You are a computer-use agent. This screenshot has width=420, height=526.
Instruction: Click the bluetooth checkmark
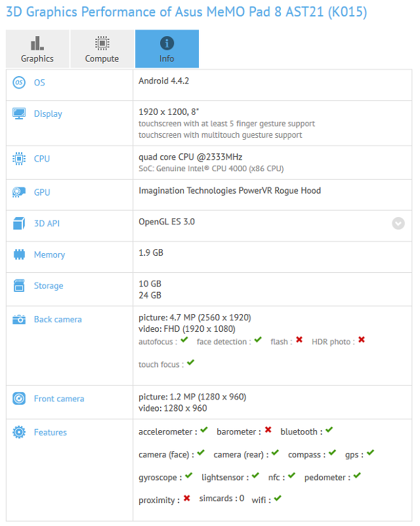(x=329, y=430)
